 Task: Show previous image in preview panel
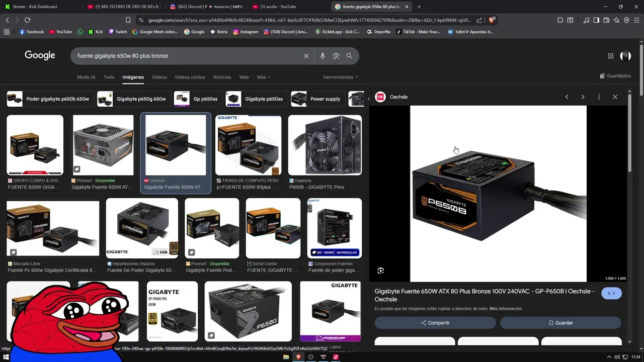click(567, 97)
